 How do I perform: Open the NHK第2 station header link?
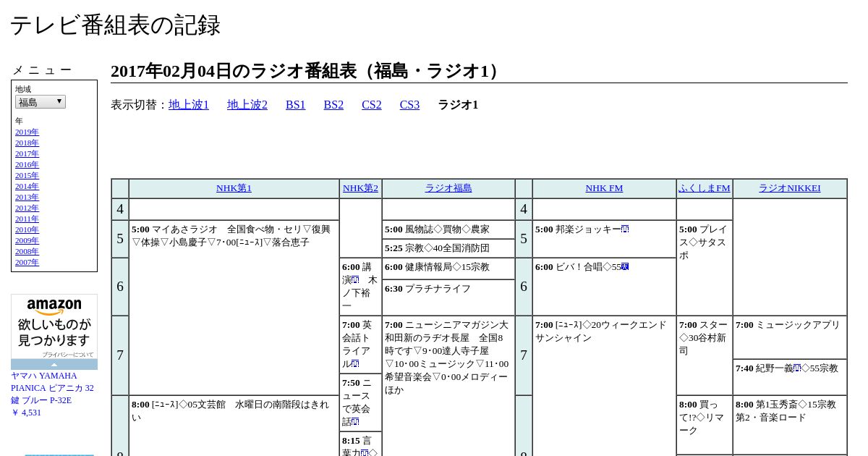click(x=360, y=188)
